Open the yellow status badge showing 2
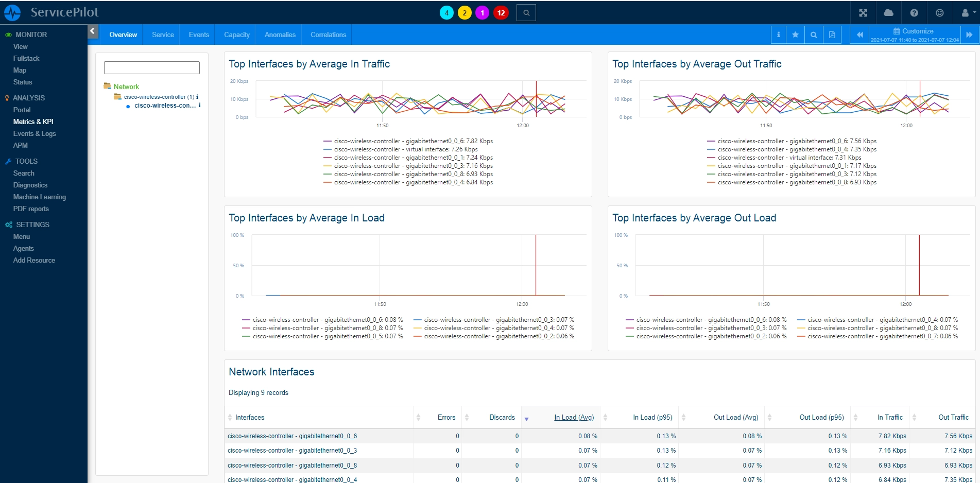Image resolution: width=980 pixels, height=483 pixels. tap(465, 13)
